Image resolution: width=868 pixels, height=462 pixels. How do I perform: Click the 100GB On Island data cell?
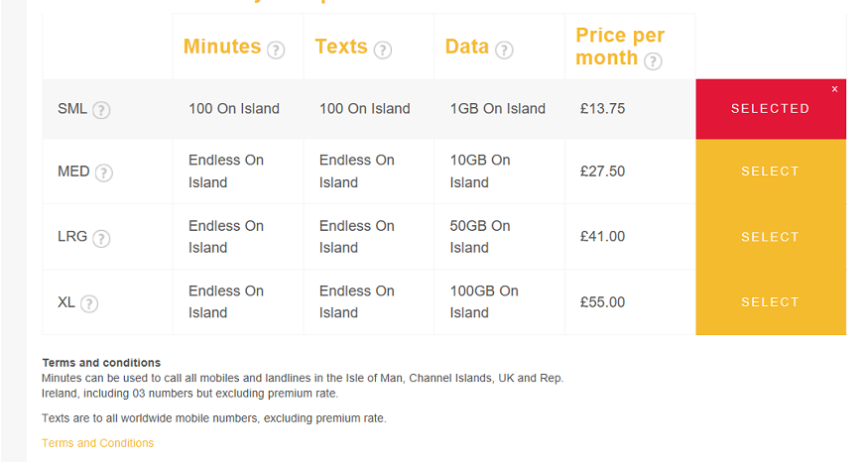[484, 301]
